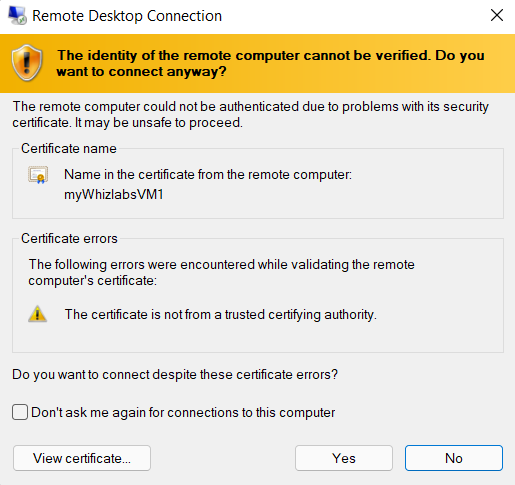Choose No to cancel the connection
515x485 pixels.
coord(454,458)
